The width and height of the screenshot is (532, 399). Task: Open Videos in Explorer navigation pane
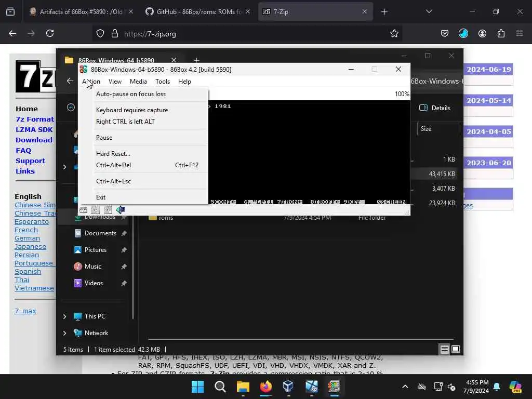click(94, 283)
